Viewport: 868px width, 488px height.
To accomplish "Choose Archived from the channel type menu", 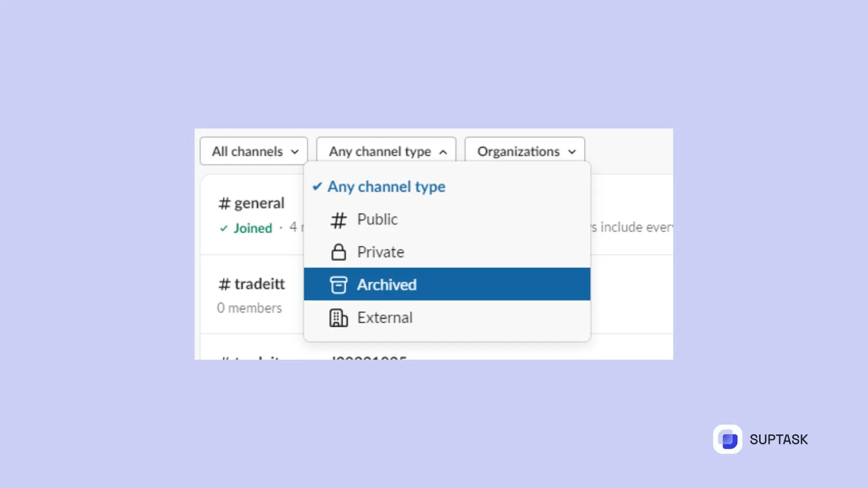I will point(447,284).
